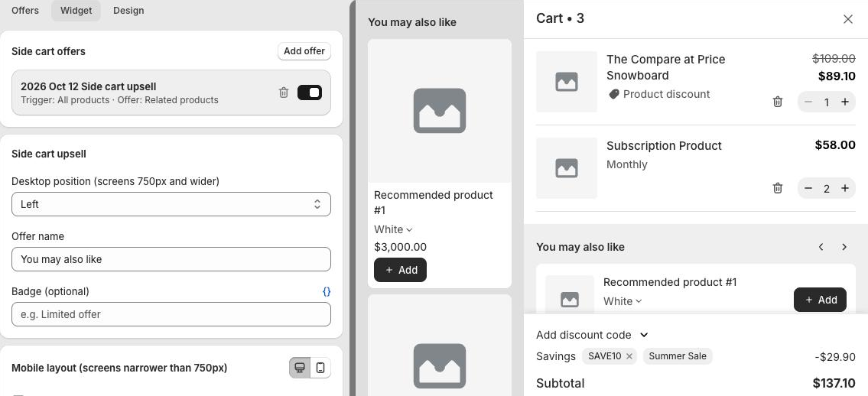
Task: Go to previous item in You may also like carousel
Action: click(821, 247)
